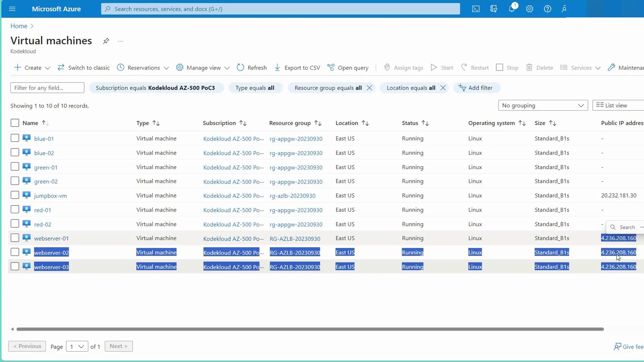Open the notifications bell
The image size is (644, 362).
point(512,9)
